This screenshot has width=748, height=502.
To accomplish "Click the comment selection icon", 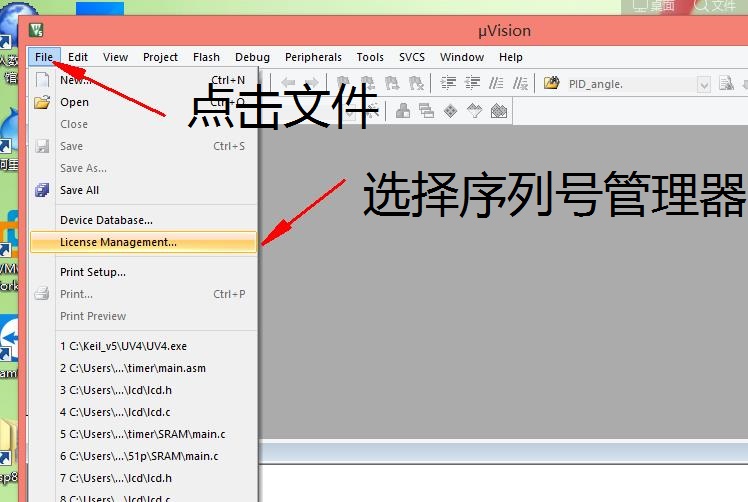I will point(496,84).
